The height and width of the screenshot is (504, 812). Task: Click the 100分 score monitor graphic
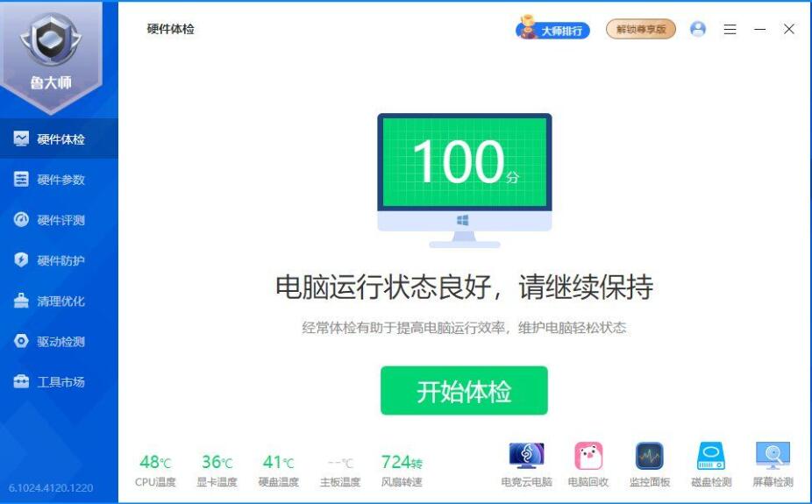[x=465, y=180]
